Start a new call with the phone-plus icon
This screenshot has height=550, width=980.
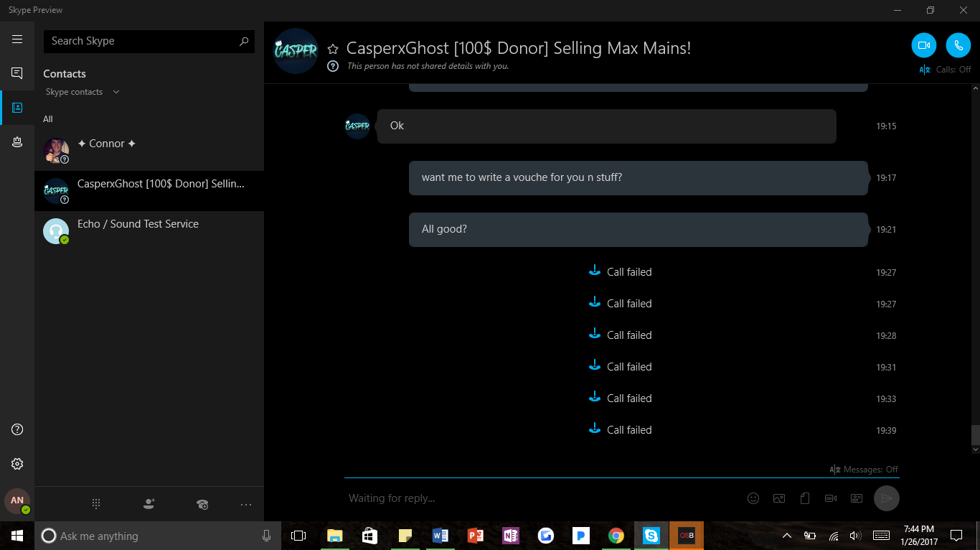click(x=202, y=504)
